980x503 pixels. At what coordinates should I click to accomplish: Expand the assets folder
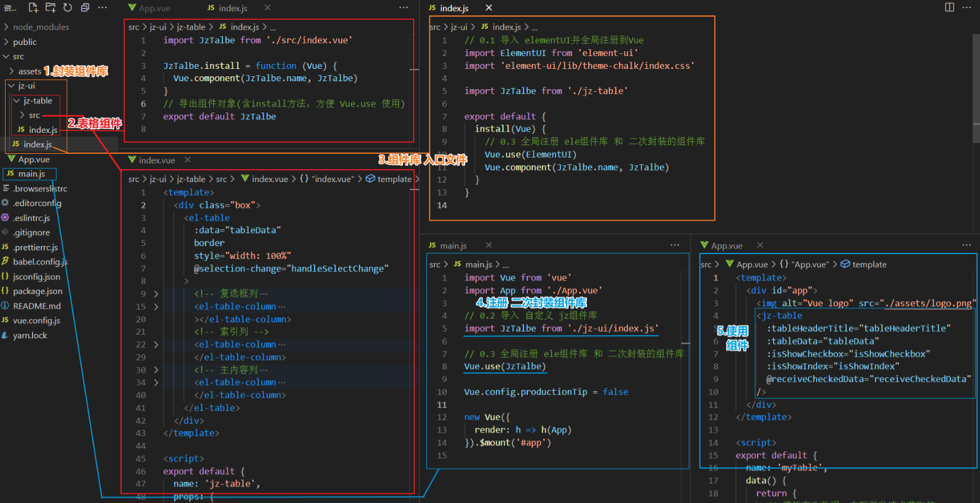click(x=12, y=71)
